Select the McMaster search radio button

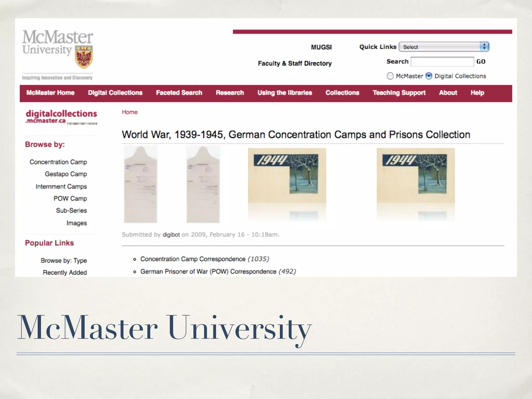390,76
